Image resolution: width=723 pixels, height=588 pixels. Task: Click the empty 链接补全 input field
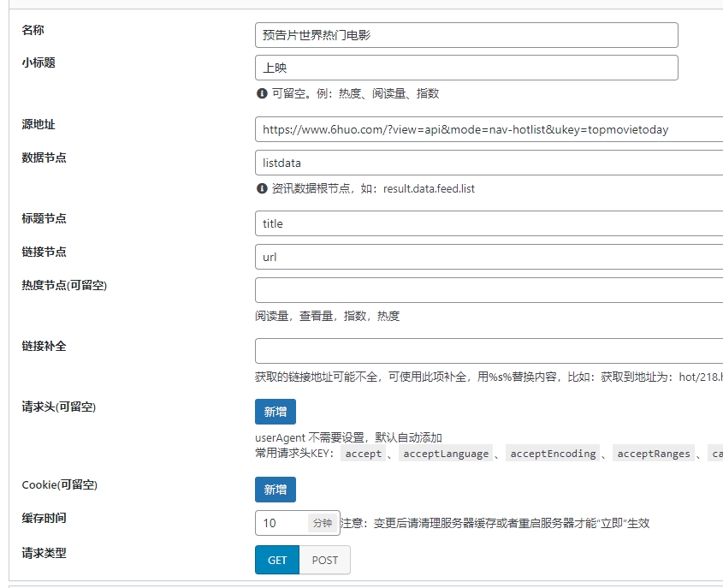489,351
